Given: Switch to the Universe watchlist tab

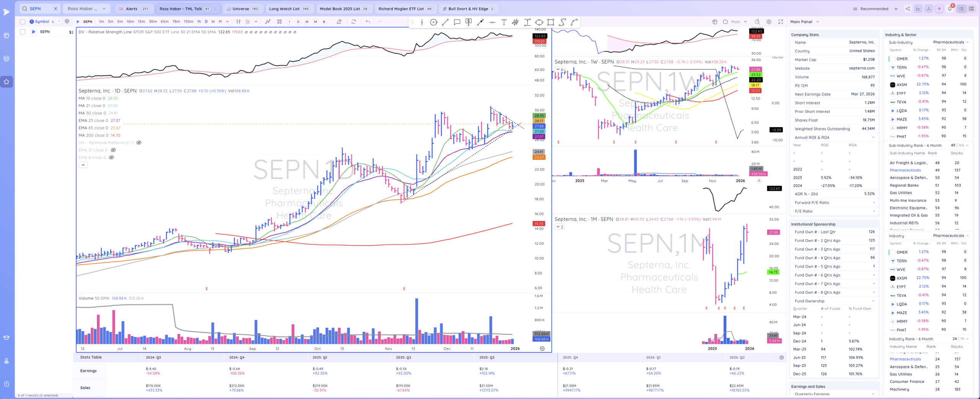Looking at the screenshot, I should [x=242, y=8].
